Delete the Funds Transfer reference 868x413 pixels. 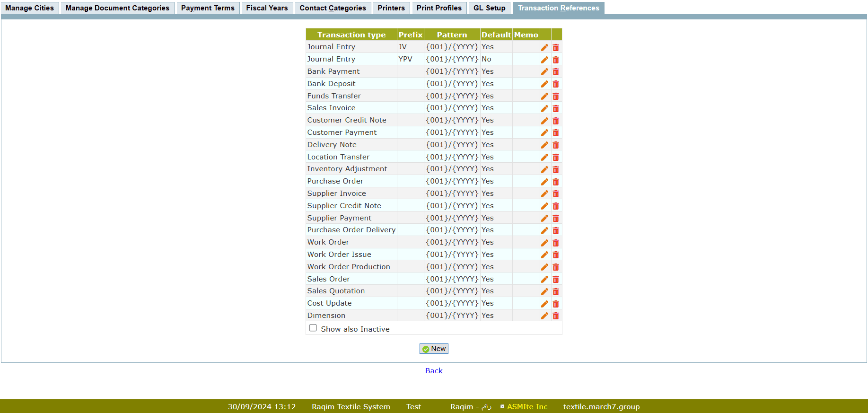pyautogui.click(x=556, y=97)
